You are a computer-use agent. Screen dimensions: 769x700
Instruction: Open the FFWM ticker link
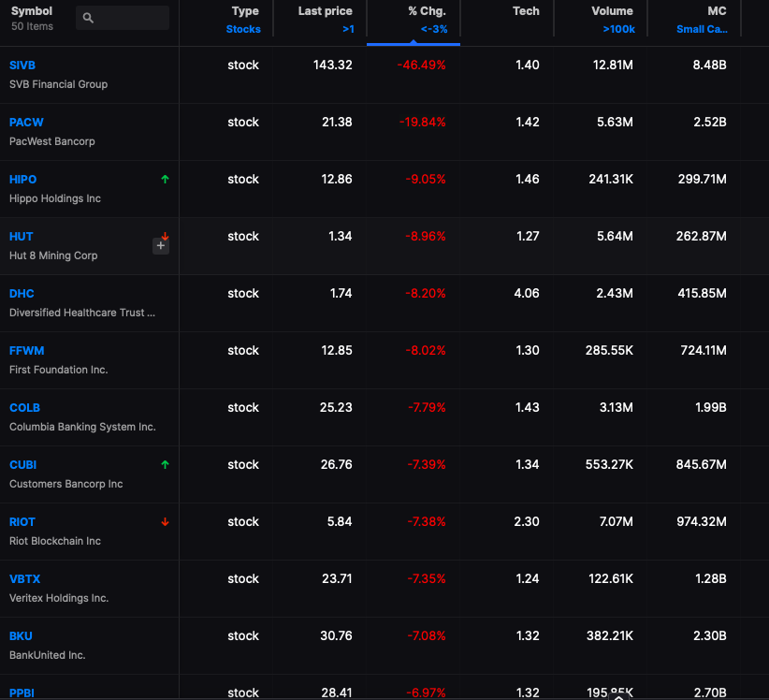[26, 351]
